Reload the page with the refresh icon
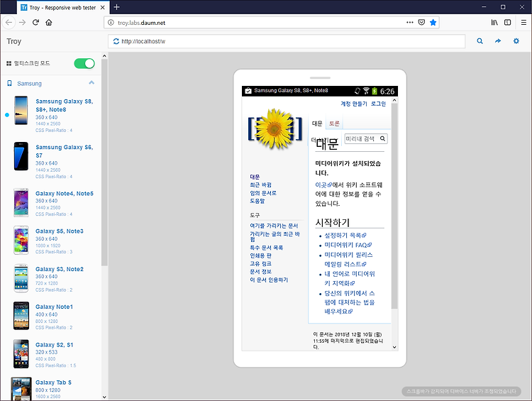The height and width of the screenshot is (401, 532). [x=35, y=23]
